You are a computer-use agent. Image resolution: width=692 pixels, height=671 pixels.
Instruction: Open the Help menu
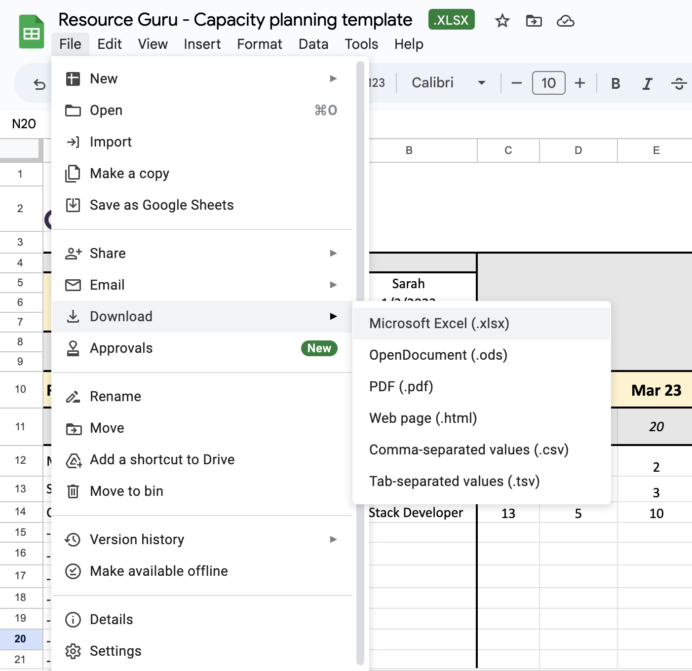pos(409,44)
